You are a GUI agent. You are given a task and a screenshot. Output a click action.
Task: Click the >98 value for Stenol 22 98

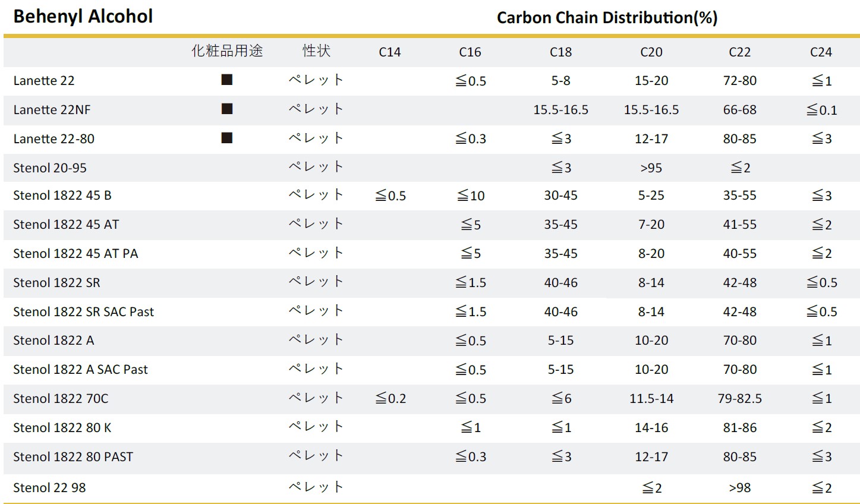(740, 488)
